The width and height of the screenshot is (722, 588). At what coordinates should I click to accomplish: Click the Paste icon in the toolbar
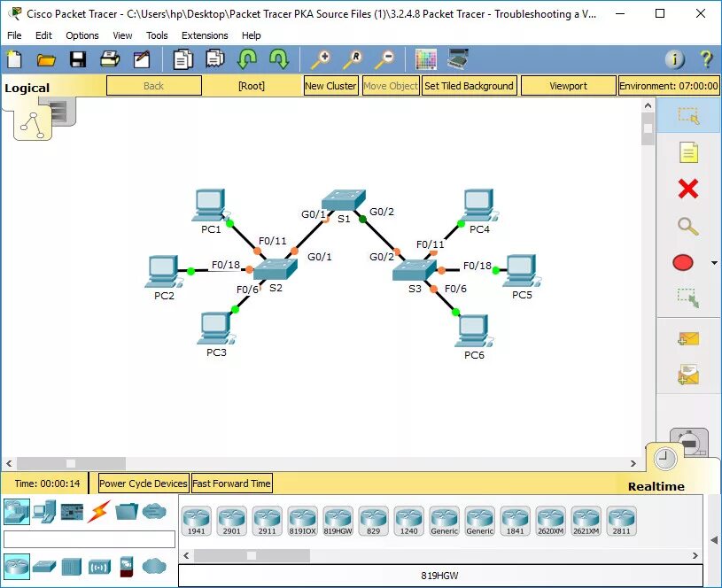[214, 60]
